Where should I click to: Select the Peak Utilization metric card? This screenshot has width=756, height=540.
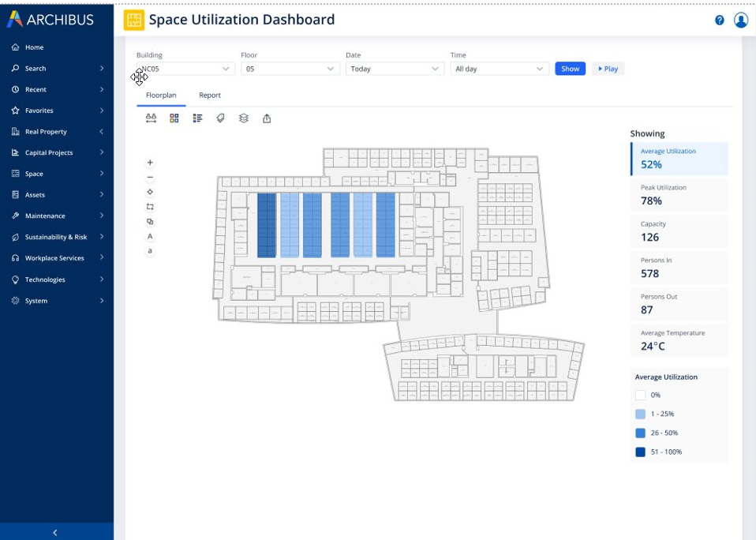pyautogui.click(x=679, y=195)
